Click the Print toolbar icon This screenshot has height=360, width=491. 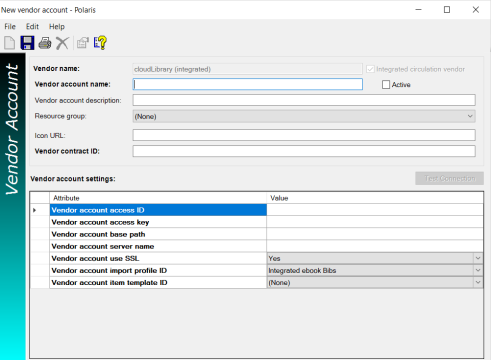45,43
